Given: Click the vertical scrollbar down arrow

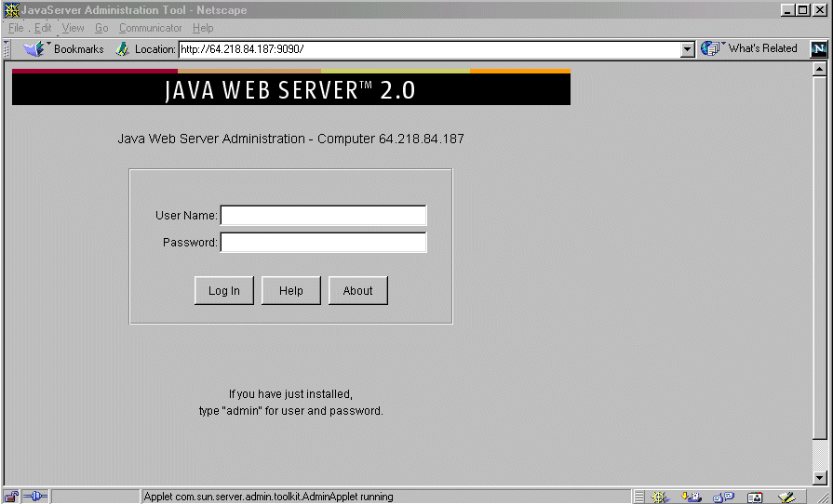Looking at the screenshot, I should tap(820, 477).
